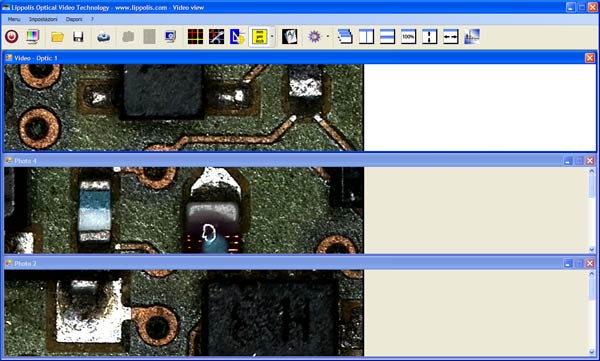The image size is (600, 361).
Task: Click the red power button icon
Action: point(11,37)
